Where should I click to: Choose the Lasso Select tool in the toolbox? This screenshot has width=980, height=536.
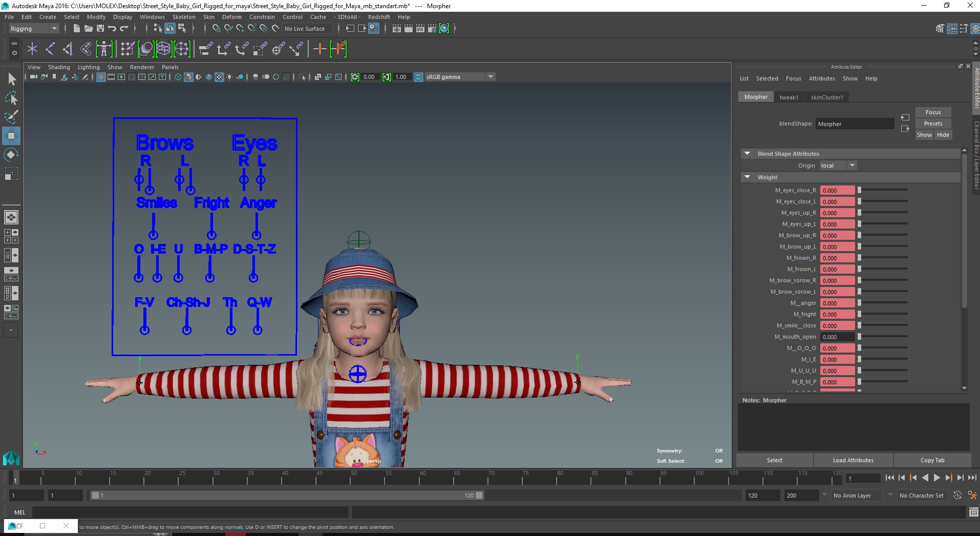click(11, 98)
